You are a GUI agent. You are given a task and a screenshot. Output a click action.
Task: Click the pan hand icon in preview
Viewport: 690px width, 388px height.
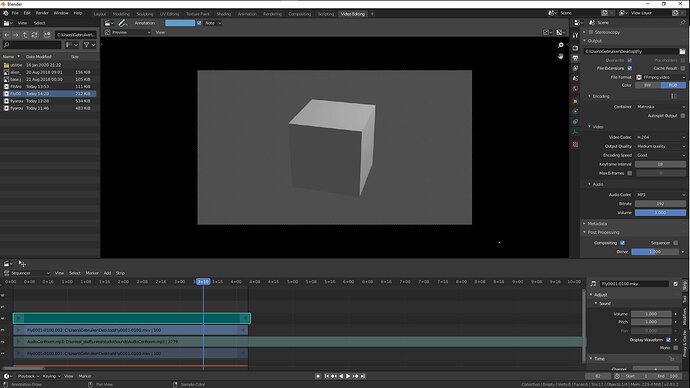click(x=560, y=56)
